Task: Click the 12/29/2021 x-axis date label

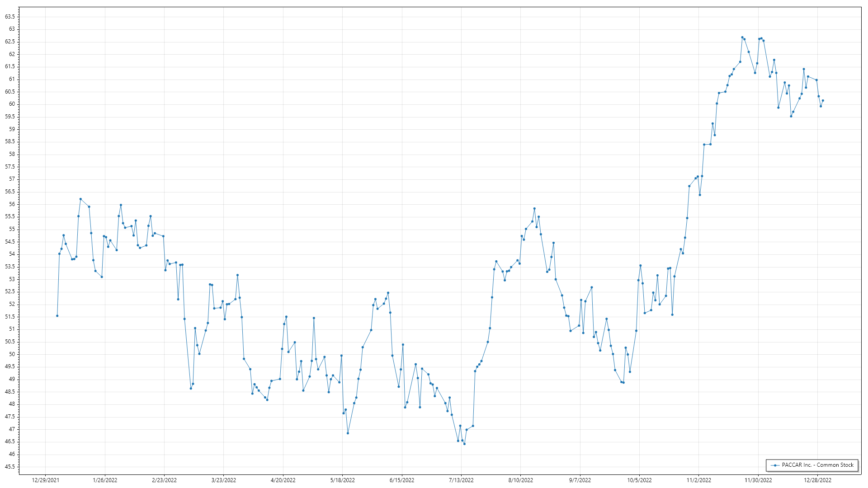Action: point(45,480)
